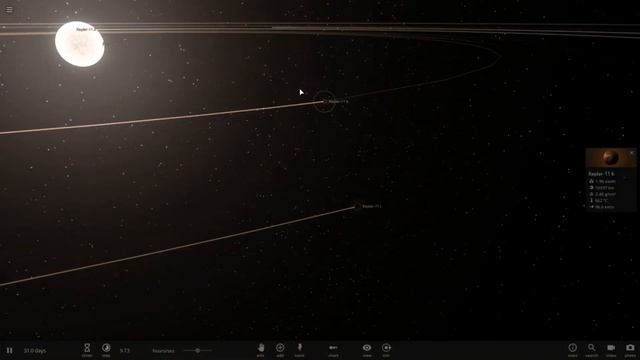This screenshot has height=360, width=640.
Task: Select the launch tool
Action: (299, 350)
